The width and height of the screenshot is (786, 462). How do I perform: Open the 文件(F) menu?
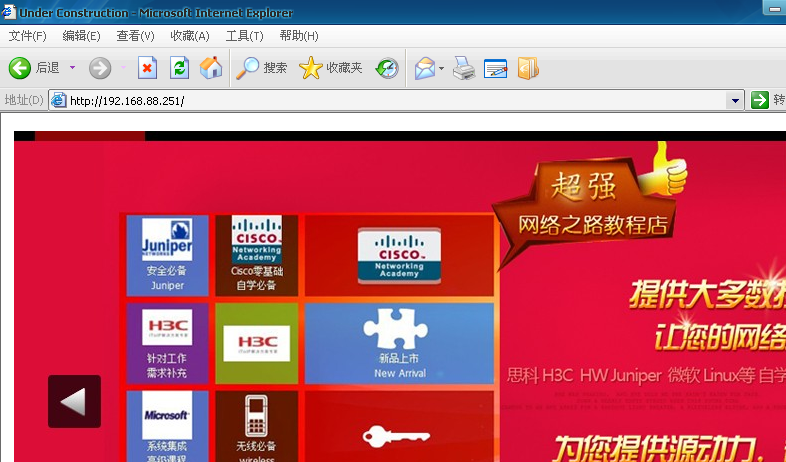pos(28,36)
